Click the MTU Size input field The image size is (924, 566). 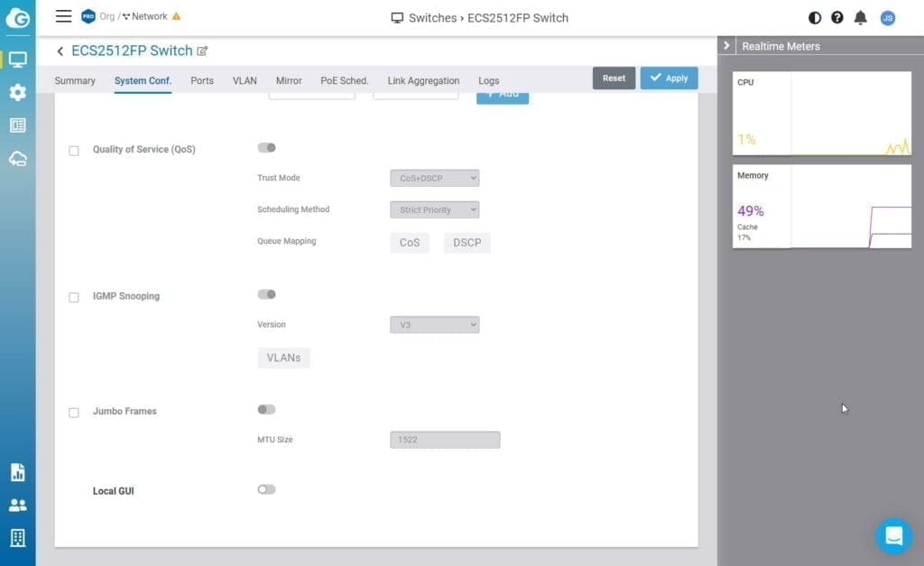coord(445,441)
